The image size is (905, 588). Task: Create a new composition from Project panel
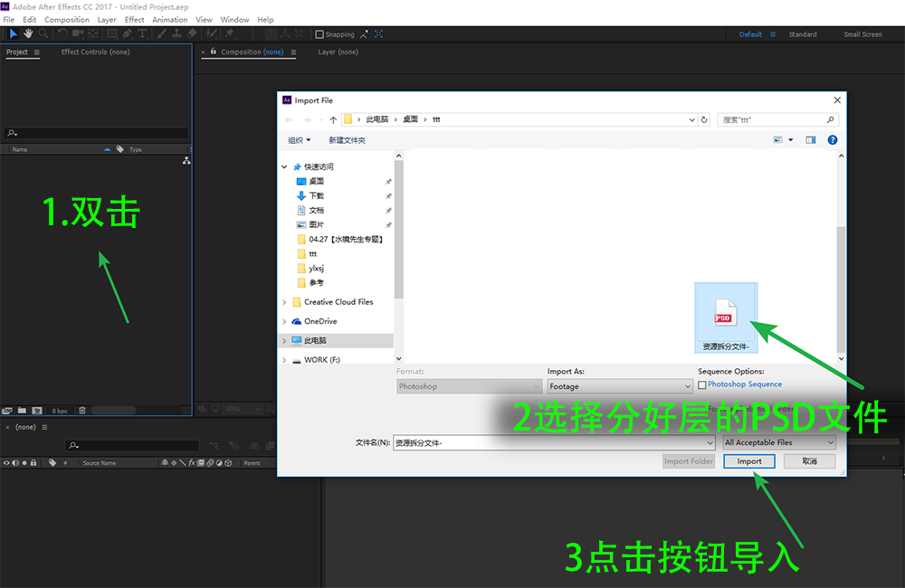coord(37,411)
